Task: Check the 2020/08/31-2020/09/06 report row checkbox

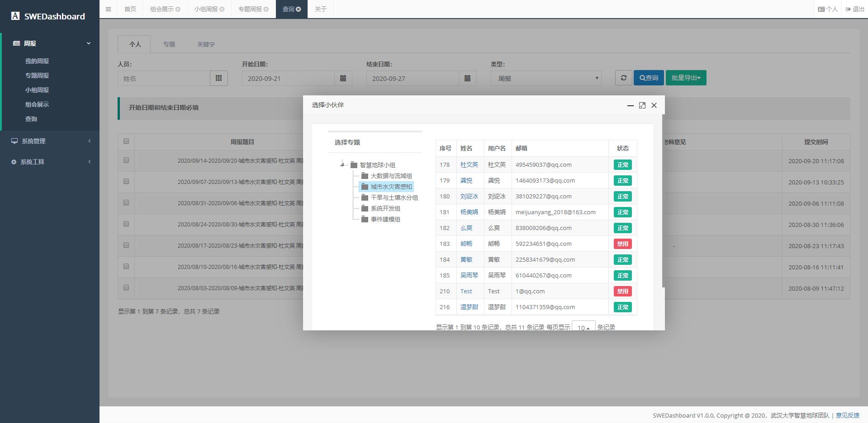Action: (x=126, y=202)
